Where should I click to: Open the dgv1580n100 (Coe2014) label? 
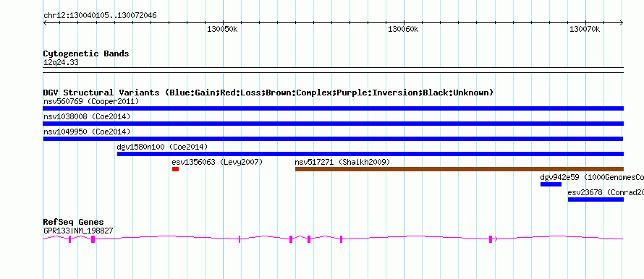coord(162,147)
